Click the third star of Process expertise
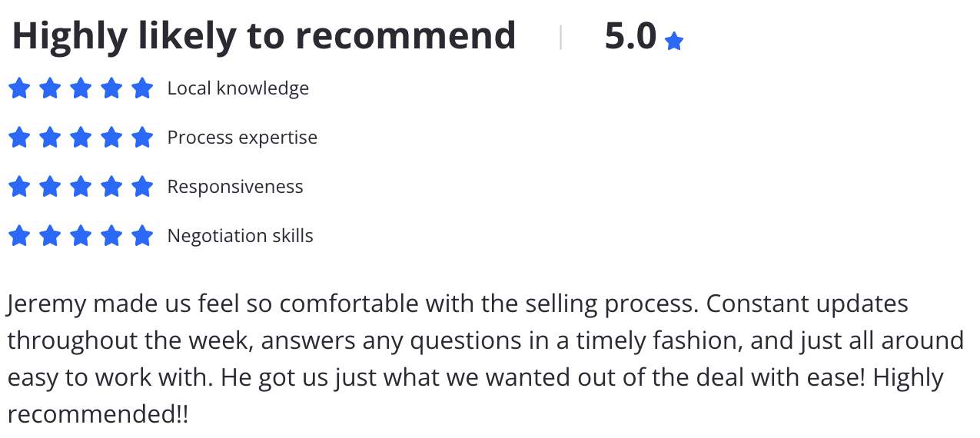Screen dimensions: 980x438 click(81, 138)
